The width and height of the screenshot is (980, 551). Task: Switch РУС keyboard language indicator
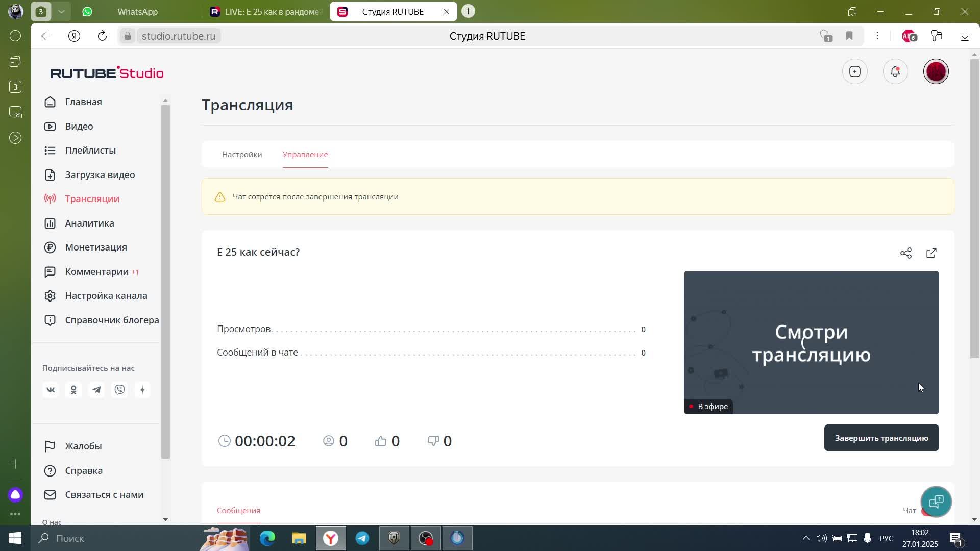pos(887,538)
